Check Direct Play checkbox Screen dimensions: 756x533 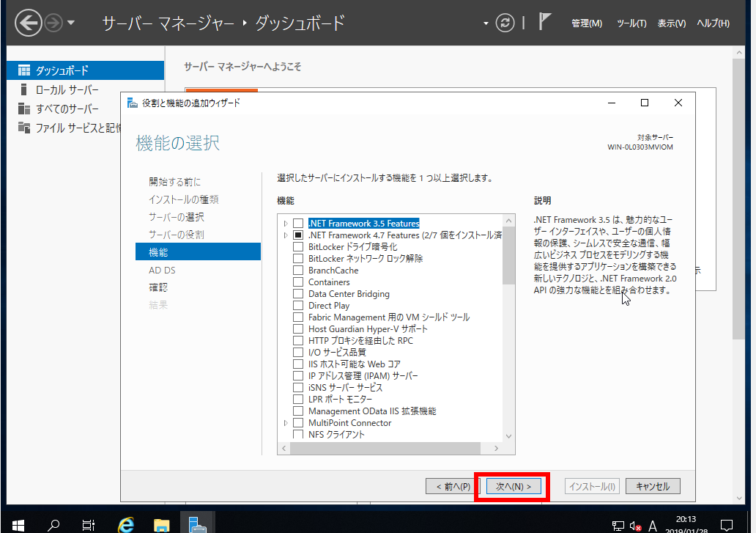point(298,306)
